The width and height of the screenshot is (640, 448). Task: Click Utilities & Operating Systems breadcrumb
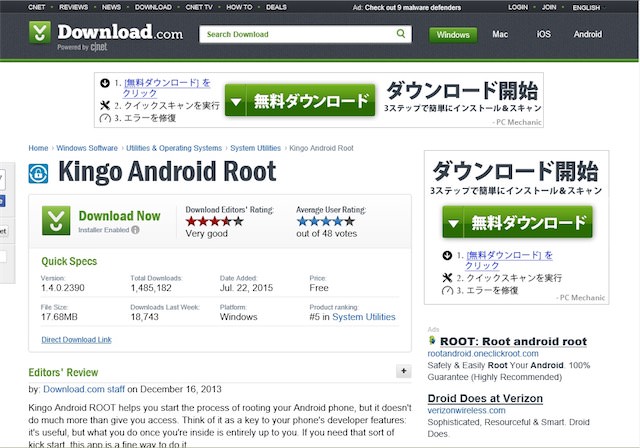click(174, 148)
